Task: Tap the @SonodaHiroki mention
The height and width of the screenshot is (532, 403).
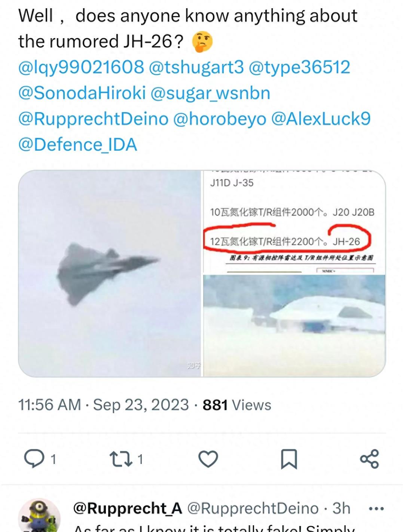Action: click(x=82, y=93)
